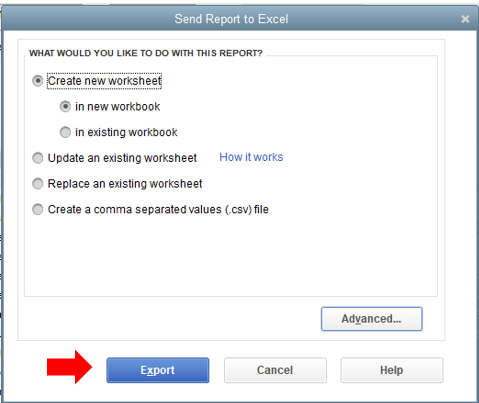Choose Replace an existing worksheet radio circle
Viewport: 479px width, 403px height.
(x=37, y=184)
